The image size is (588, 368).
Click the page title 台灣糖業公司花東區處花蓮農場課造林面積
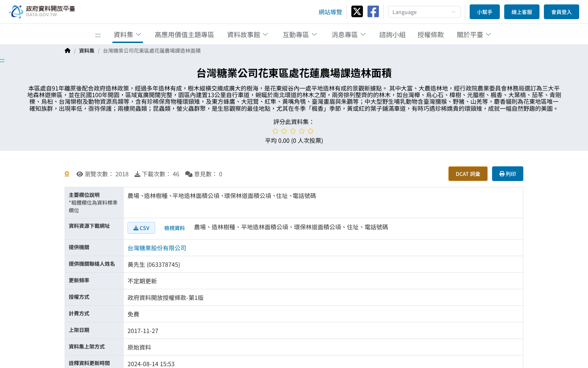click(294, 73)
